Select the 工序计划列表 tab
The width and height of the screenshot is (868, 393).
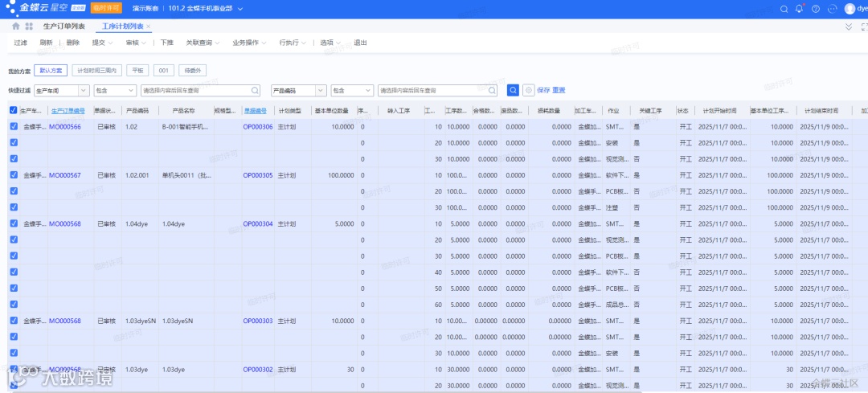122,27
